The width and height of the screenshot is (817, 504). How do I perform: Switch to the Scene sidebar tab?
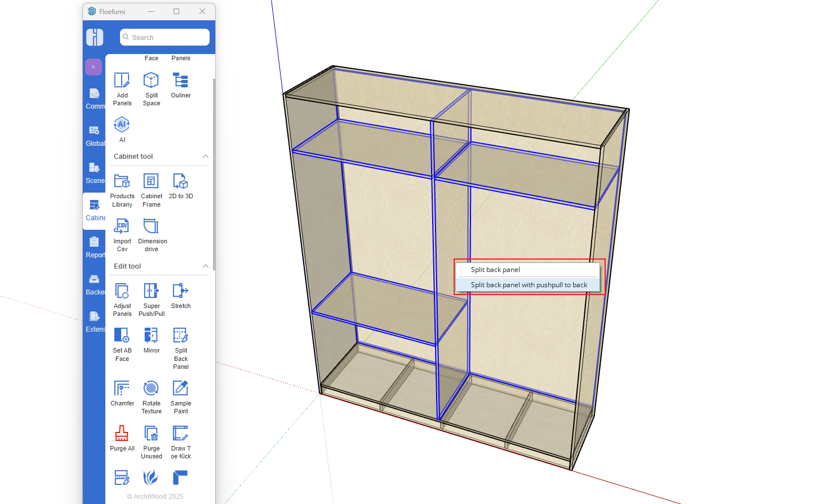pos(94,173)
